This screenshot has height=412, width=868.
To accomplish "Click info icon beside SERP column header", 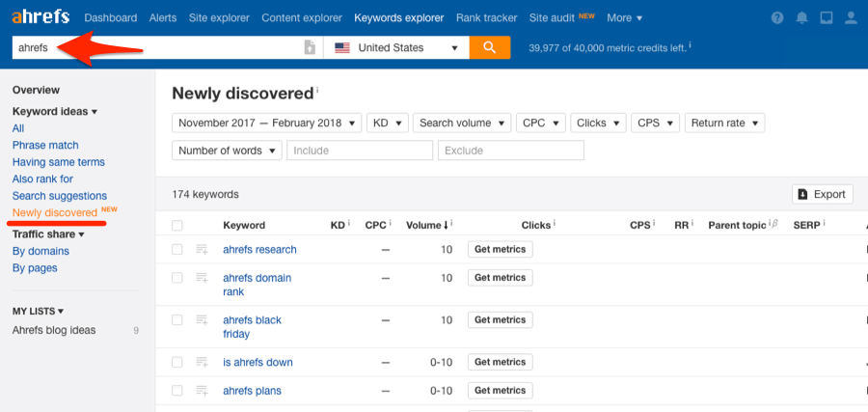I will (825, 223).
